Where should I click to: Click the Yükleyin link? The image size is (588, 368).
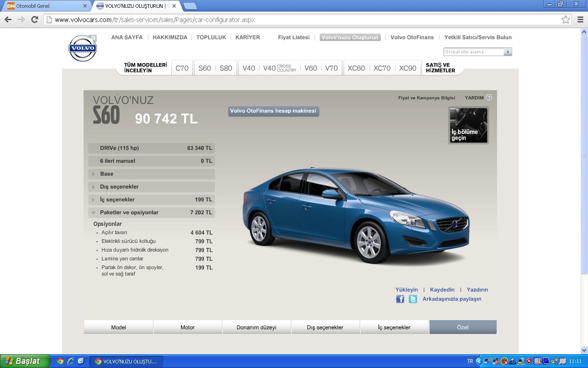pos(407,289)
